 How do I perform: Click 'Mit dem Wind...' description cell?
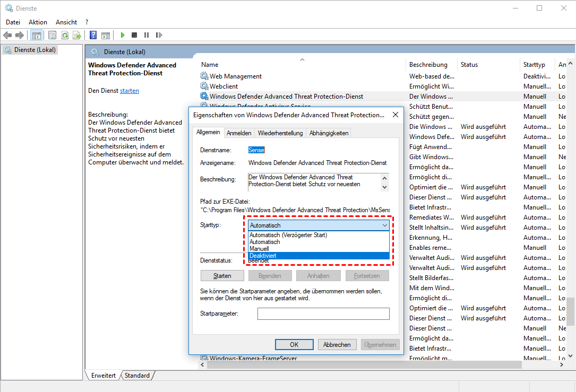432,288
